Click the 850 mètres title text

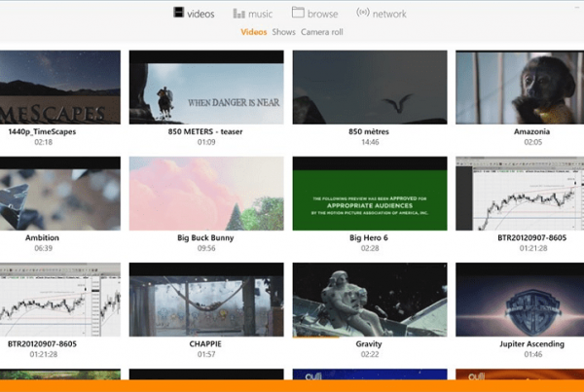[369, 131]
